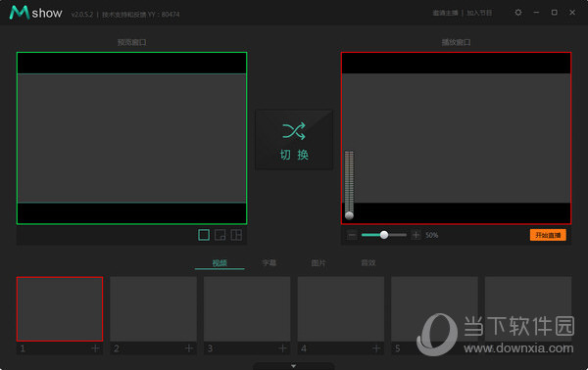Click the 邀请主播 link
The width and height of the screenshot is (588, 370).
click(x=445, y=13)
